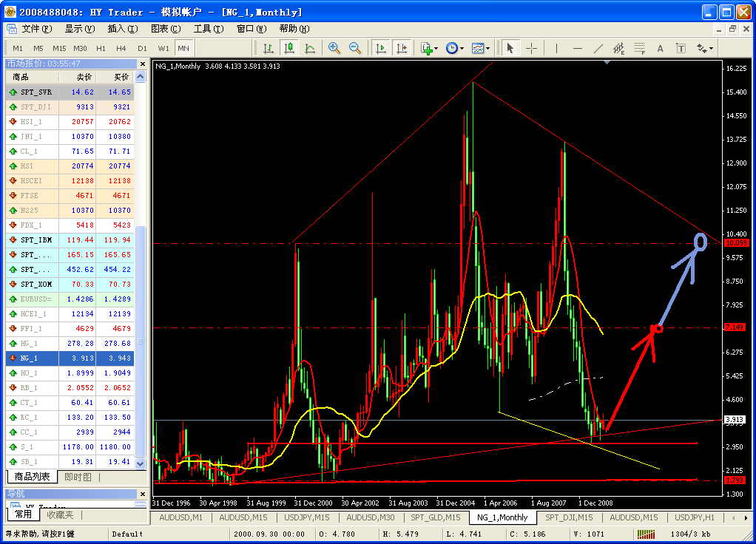Open the chart templates icon

(x=477, y=48)
